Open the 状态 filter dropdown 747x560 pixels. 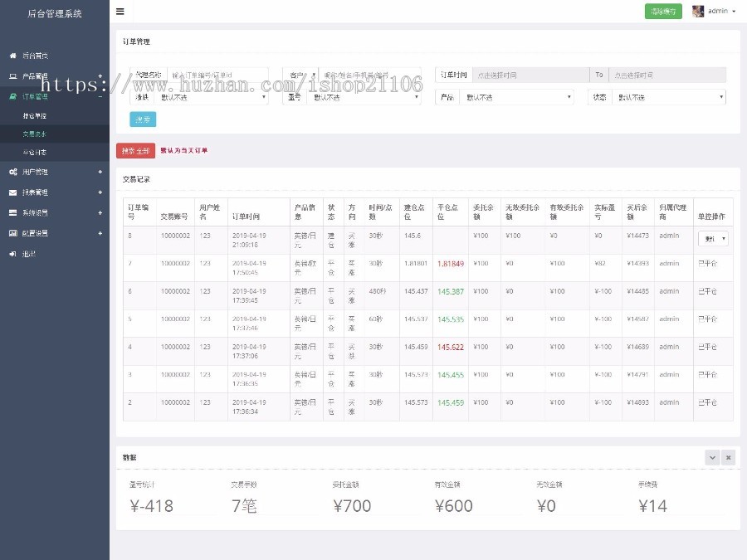point(669,97)
